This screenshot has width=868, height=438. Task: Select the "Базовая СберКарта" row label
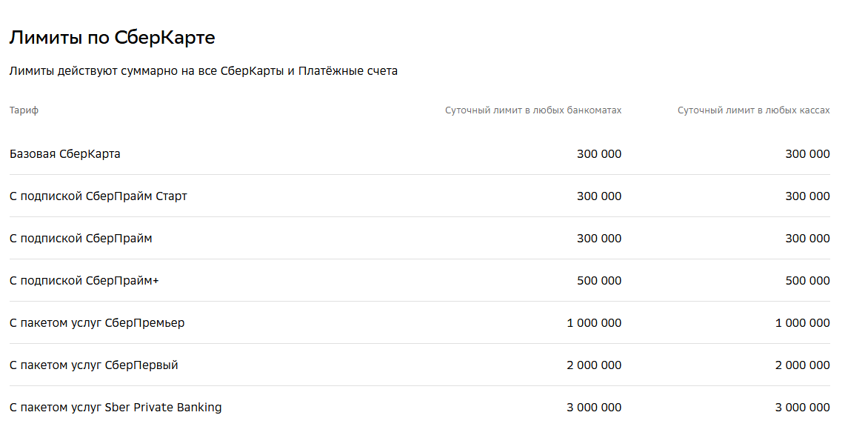[x=65, y=154]
